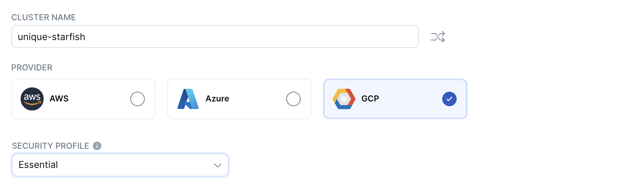Click the GCP provider name text
Viewport: 644px width, 191px height.
point(370,99)
